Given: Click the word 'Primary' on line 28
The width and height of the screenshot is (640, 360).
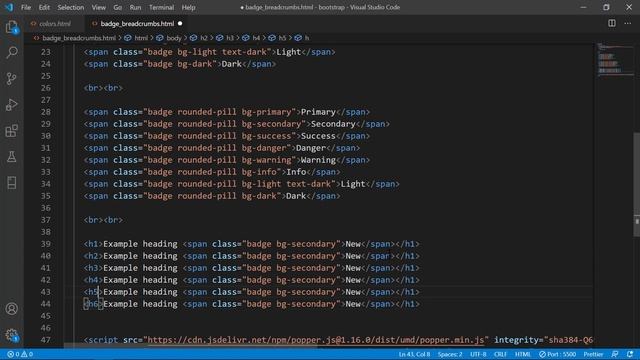Looking at the screenshot, I should pyautogui.click(x=318, y=112).
